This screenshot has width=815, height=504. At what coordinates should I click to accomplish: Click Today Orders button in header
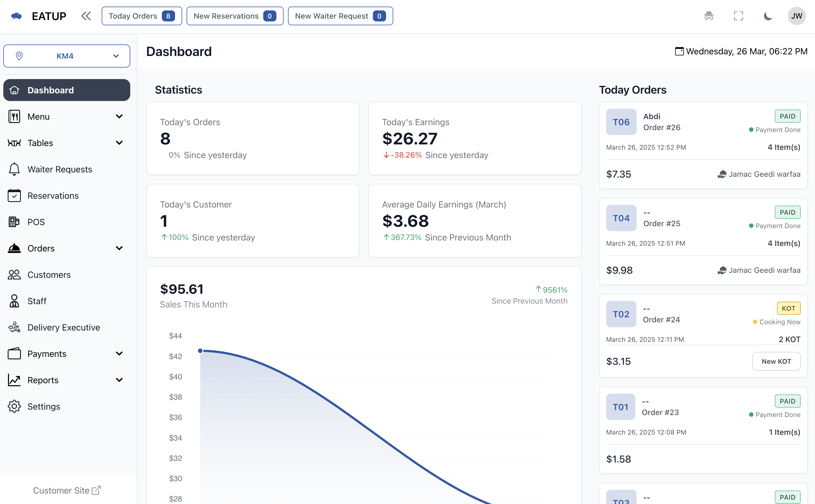coord(142,16)
